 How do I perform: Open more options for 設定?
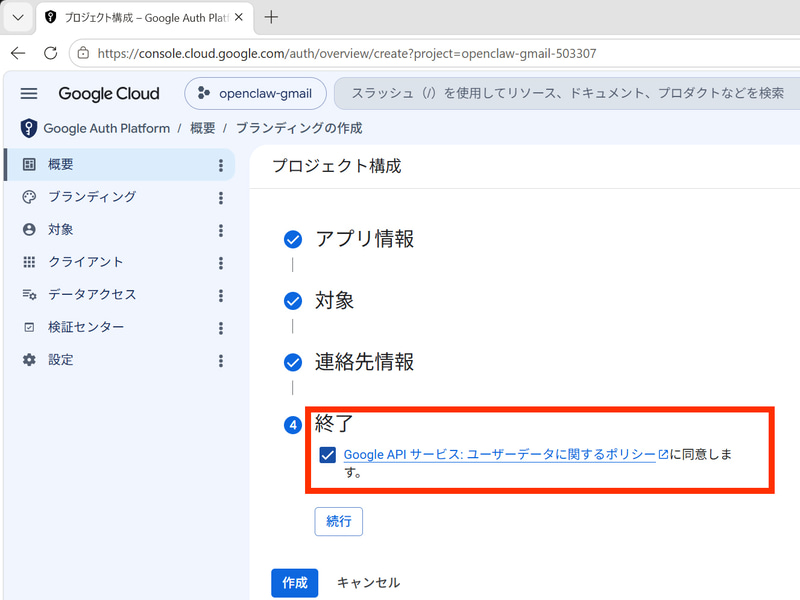[221, 361]
